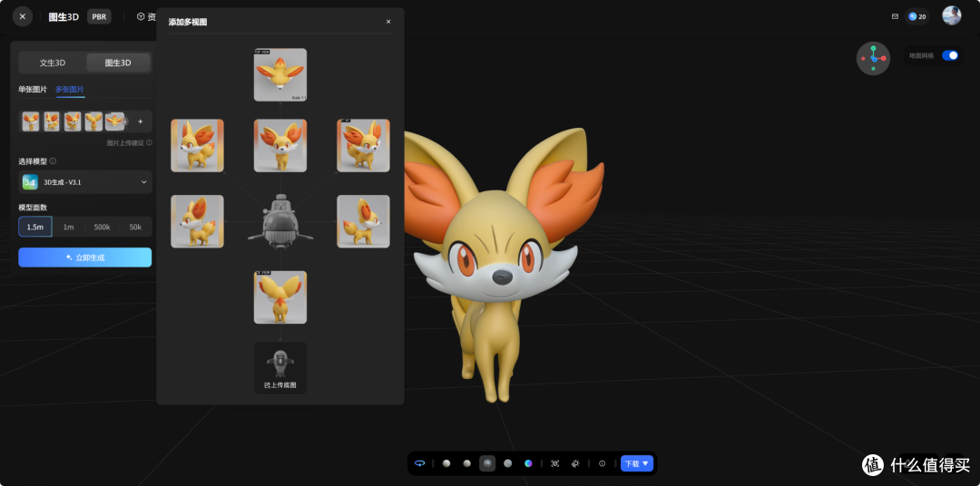Image resolution: width=980 pixels, height=486 pixels.
Task: Select the TOP VIEW image slot
Action: pos(280,74)
